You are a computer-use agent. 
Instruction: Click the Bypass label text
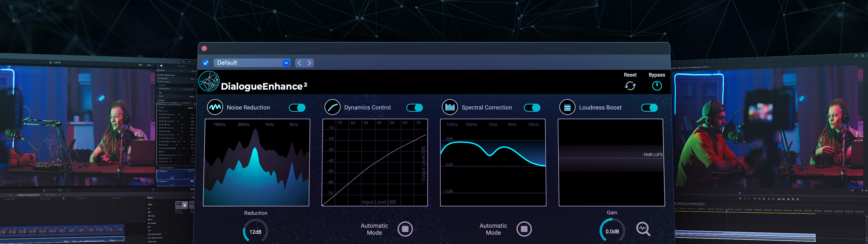click(657, 75)
